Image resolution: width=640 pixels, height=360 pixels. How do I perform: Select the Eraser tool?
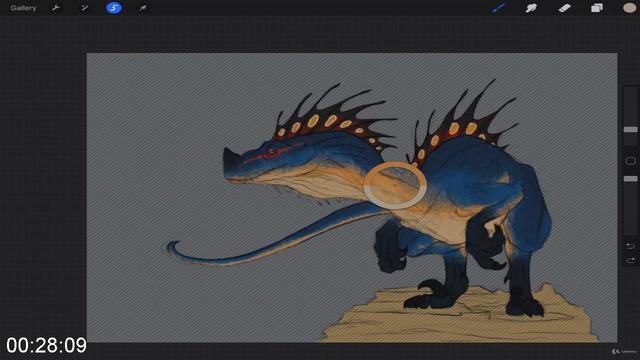(x=564, y=8)
